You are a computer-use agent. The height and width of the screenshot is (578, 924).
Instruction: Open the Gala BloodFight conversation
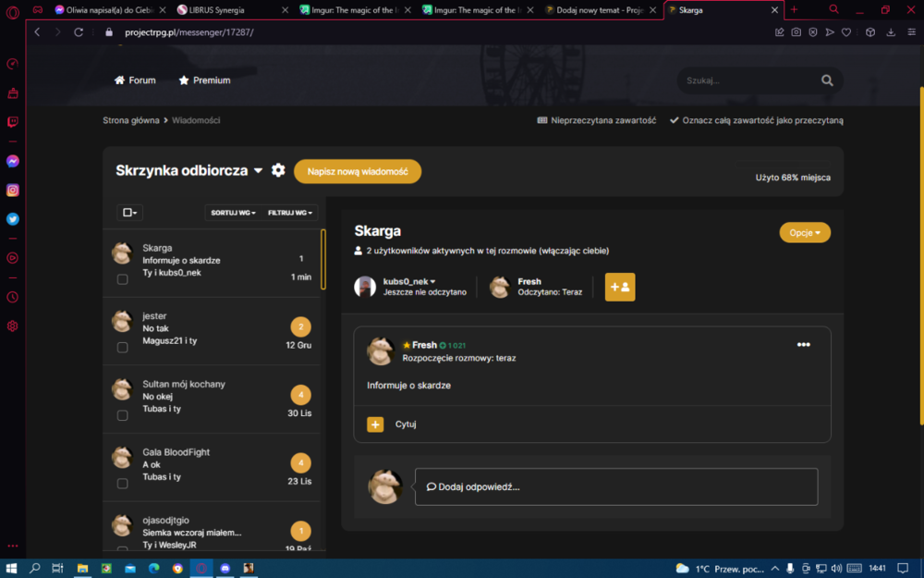pos(213,467)
